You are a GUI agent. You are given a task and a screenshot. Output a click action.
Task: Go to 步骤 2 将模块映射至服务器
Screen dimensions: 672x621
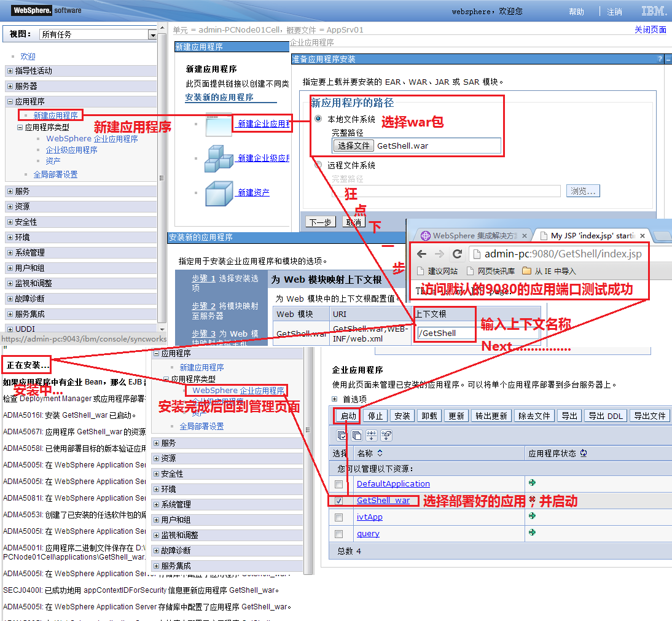(x=225, y=311)
